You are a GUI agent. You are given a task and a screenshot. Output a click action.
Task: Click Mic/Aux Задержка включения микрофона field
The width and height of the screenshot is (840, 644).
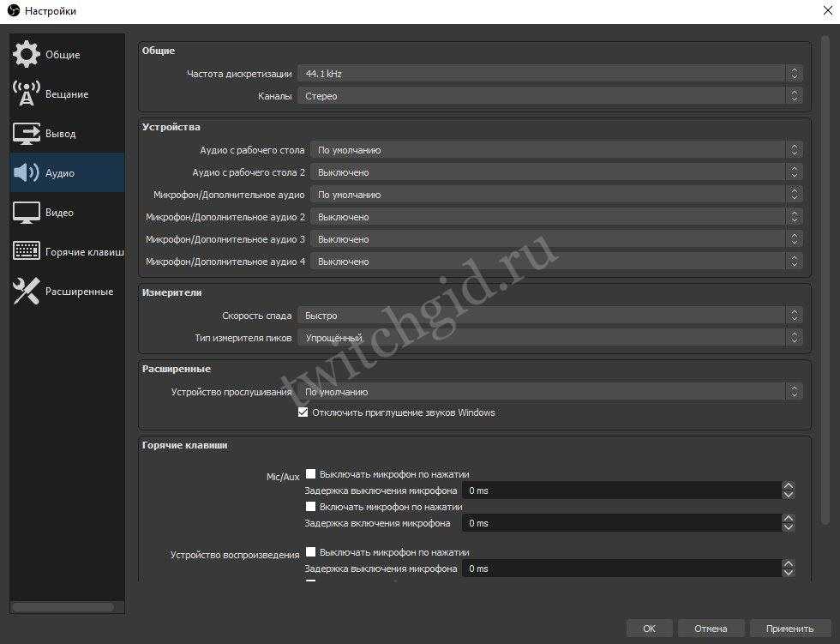(x=621, y=523)
